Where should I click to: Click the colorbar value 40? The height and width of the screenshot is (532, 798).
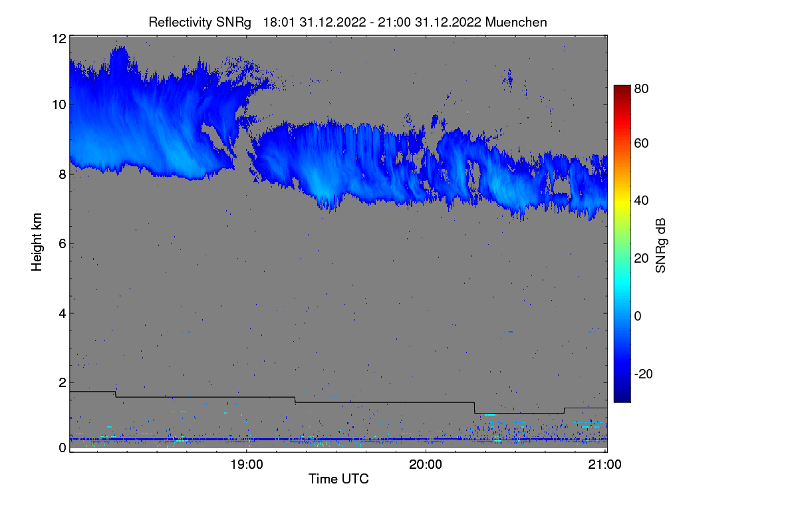(x=641, y=200)
